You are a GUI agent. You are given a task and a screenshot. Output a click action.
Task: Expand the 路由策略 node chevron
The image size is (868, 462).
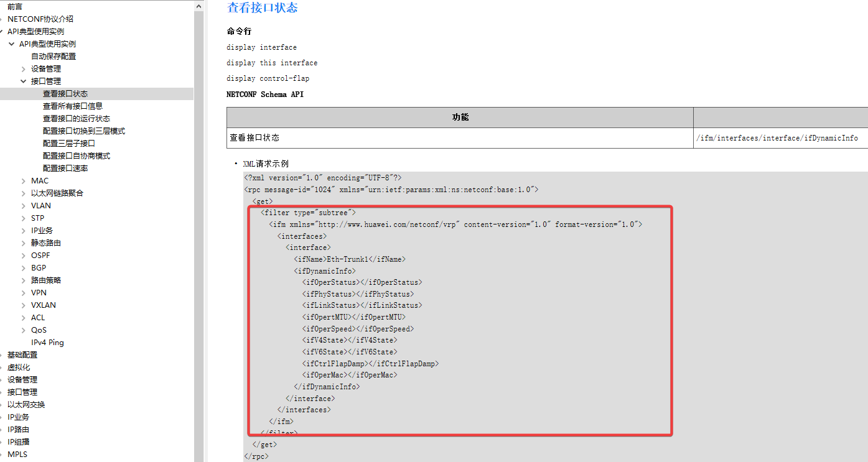coord(24,280)
